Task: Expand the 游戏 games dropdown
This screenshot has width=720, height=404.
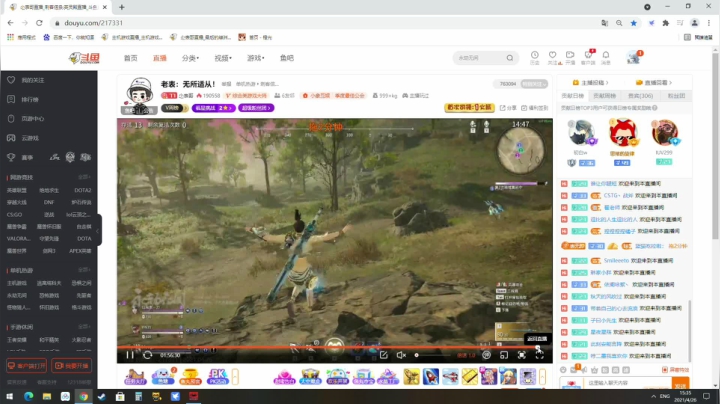Action: tap(255, 58)
